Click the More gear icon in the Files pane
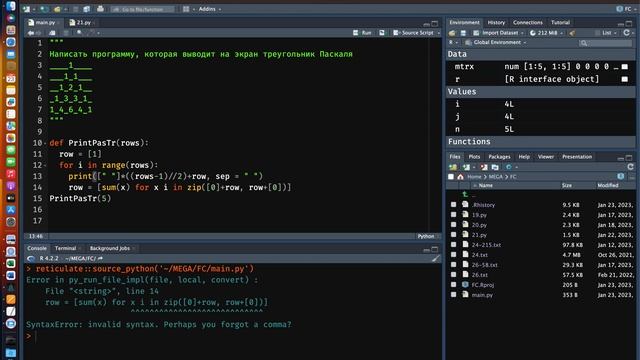The height and width of the screenshot is (360, 640). point(509,167)
